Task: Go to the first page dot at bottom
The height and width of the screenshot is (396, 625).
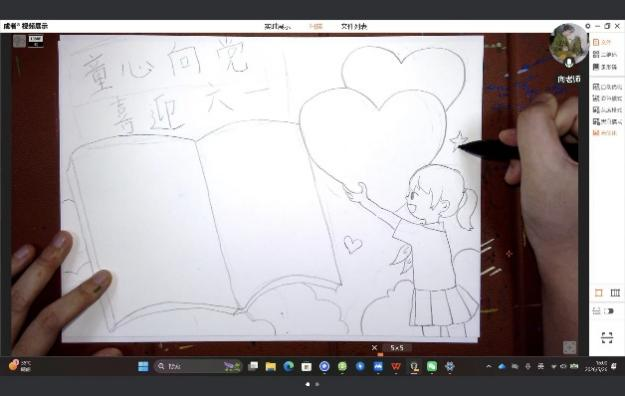Action: 307,384
